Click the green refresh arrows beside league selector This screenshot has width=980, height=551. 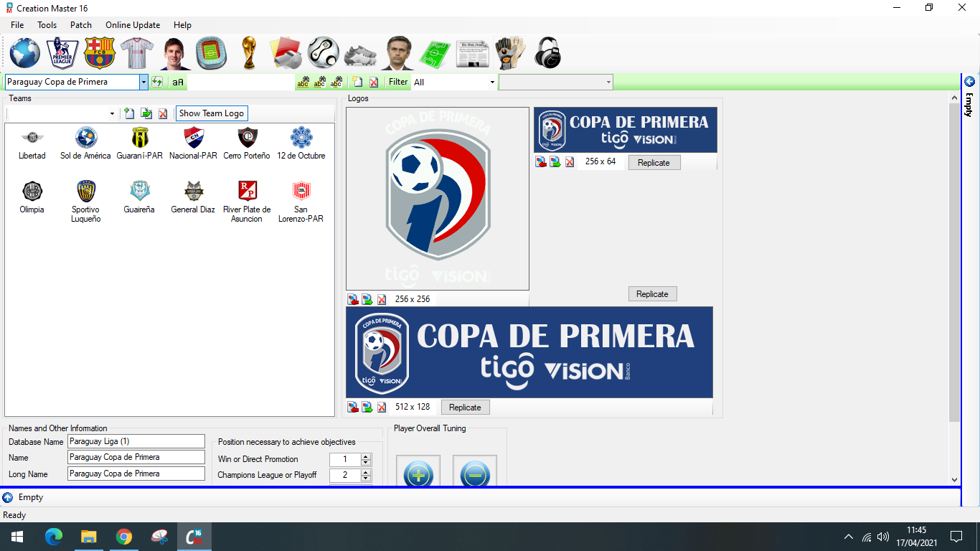pos(157,82)
